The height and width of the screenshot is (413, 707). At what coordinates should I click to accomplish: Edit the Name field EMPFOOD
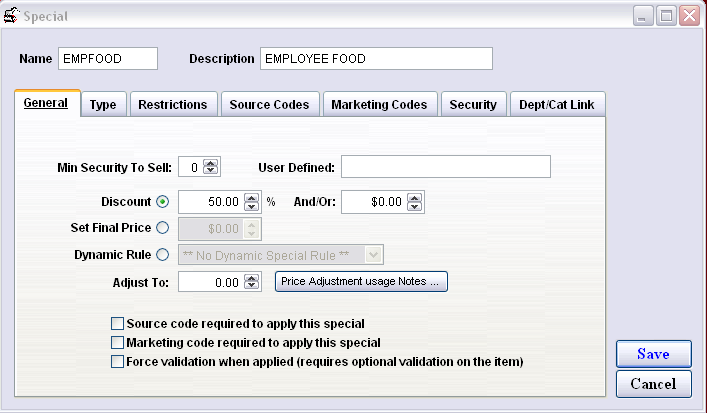pos(108,59)
